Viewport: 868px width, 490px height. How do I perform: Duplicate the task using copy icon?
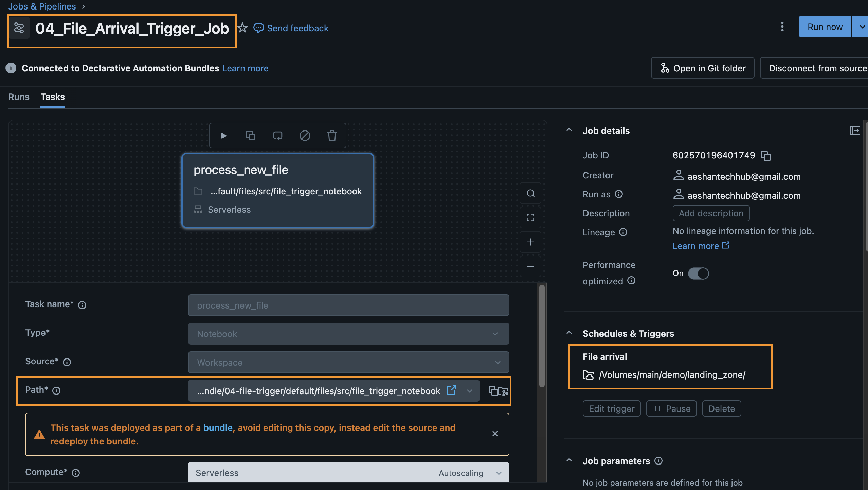click(x=251, y=136)
